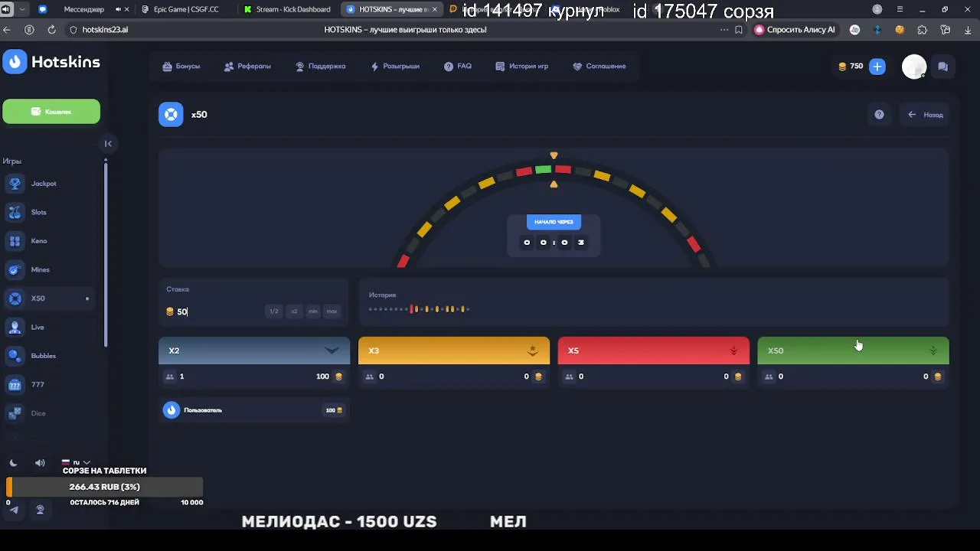Click the Hotskins logo
Image resolution: width=980 pixels, height=551 pixels.
click(51, 62)
